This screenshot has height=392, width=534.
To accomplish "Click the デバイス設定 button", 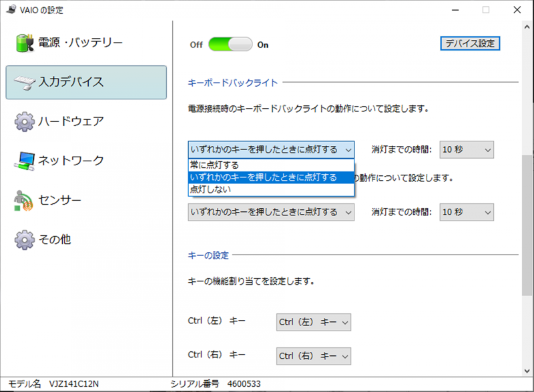I will click(470, 43).
